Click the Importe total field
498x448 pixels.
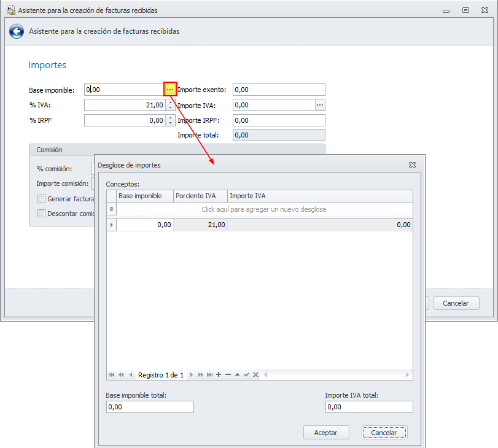point(279,135)
